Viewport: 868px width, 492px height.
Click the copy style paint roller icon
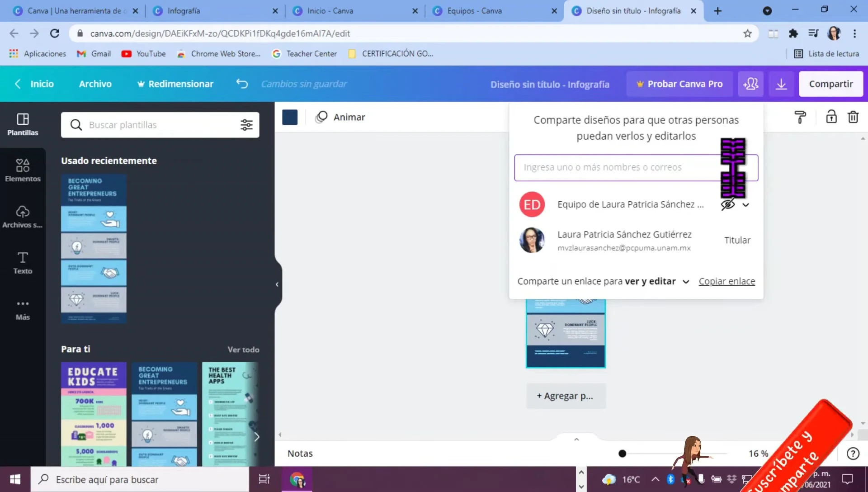(800, 117)
